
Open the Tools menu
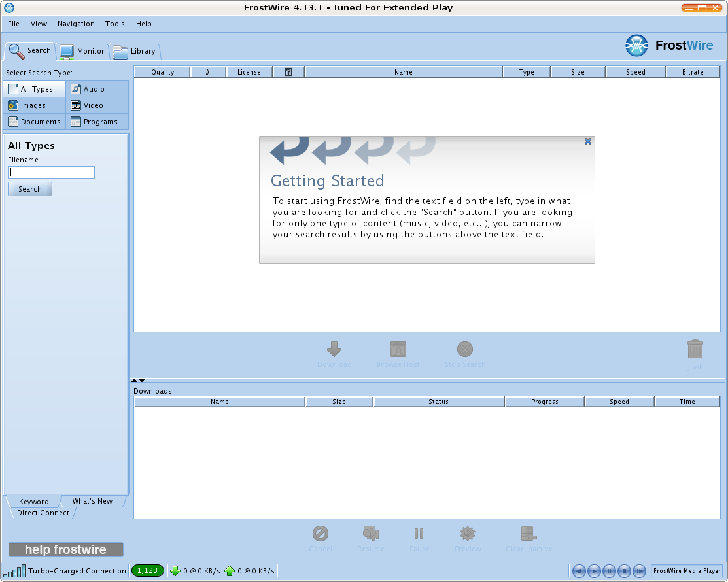tap(114, 24)
